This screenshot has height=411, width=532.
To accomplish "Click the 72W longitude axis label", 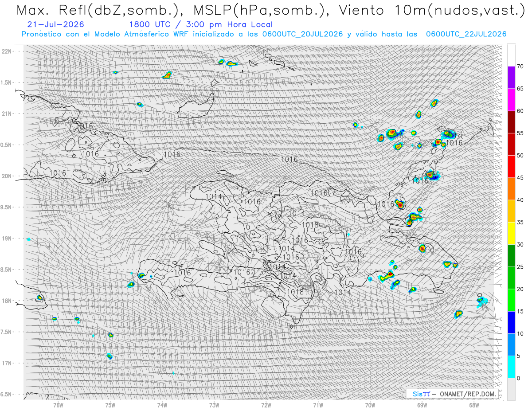I will tap(266, 404).
